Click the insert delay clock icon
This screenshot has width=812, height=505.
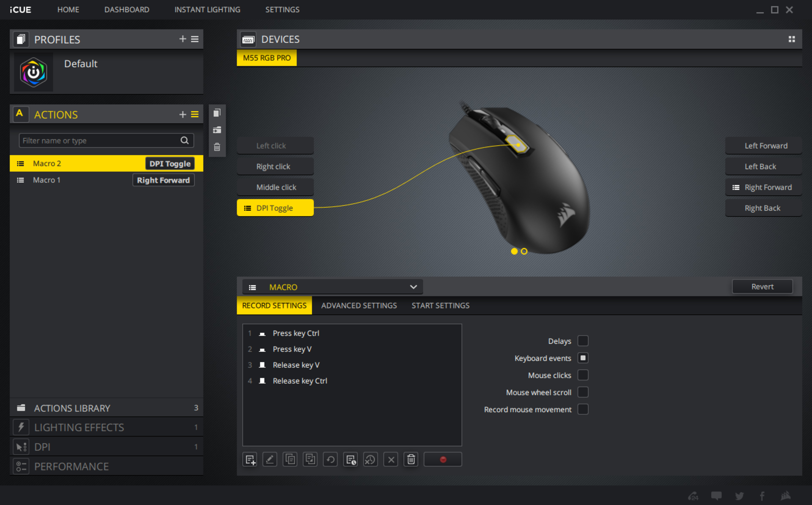pos(351,460)
